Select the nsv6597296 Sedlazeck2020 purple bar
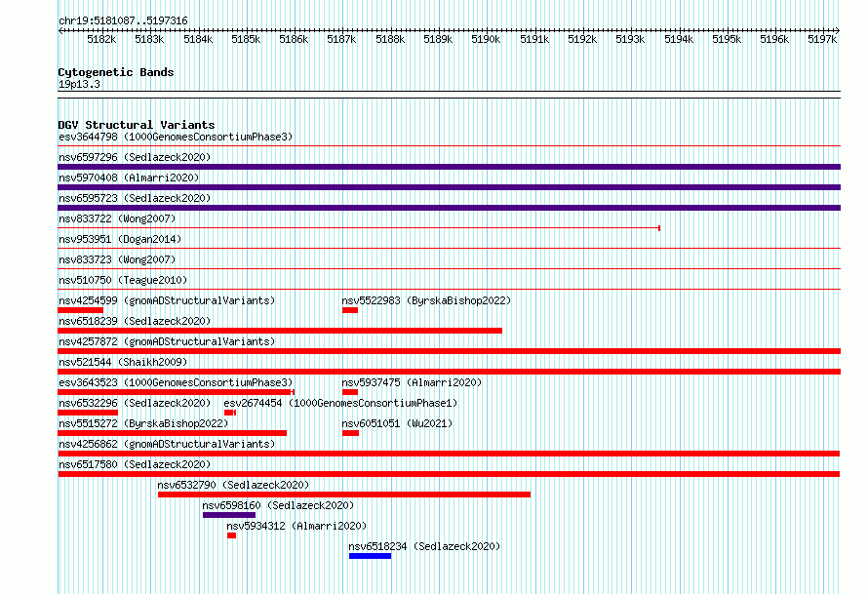The width and height of the screenshot is (868, 594). pyautogui.click(x=449, y=167)
